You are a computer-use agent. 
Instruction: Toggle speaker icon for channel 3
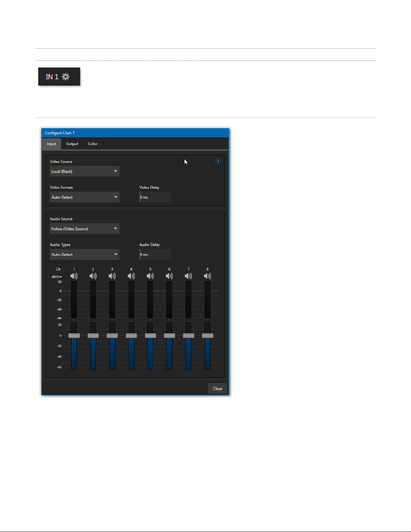[112, 276]
